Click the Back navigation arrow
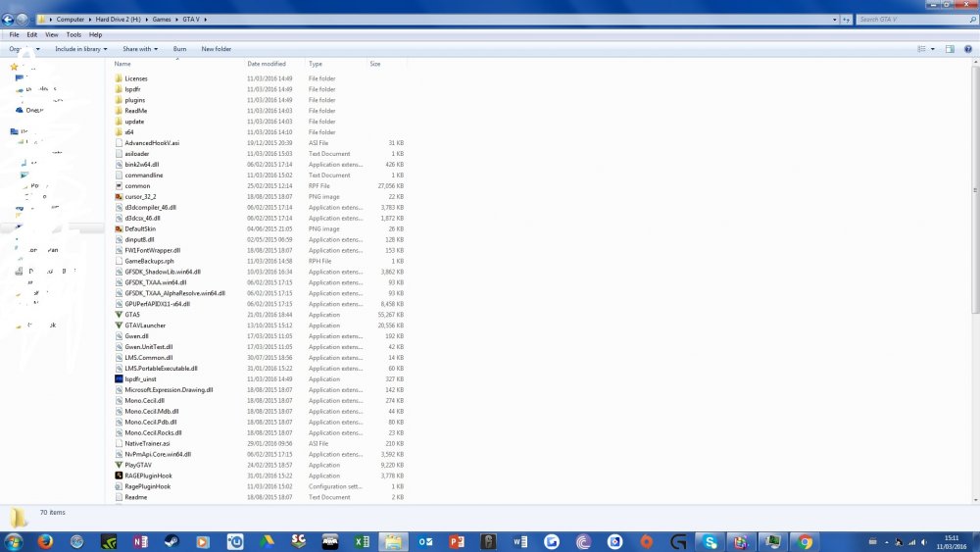The image size is (980, 552). point(8,20)
